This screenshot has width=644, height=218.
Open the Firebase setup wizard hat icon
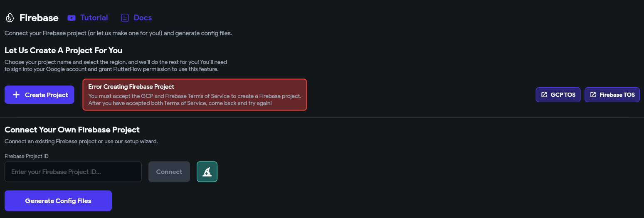point(207,171)
